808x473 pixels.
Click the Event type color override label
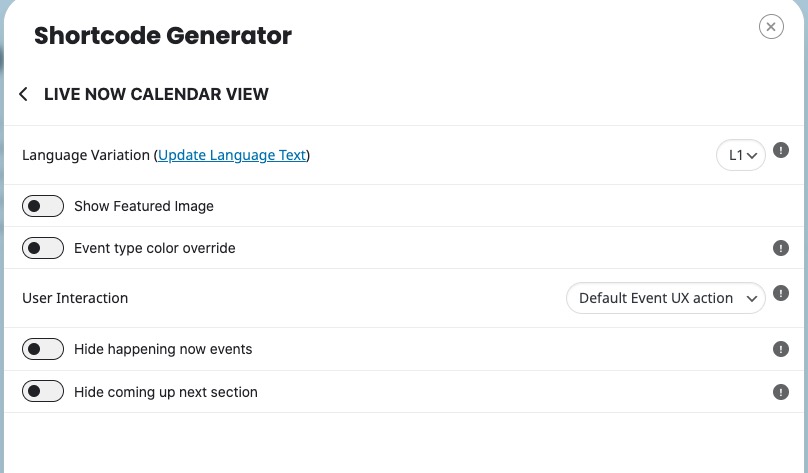pyautogui.click(x=155, y=248)
